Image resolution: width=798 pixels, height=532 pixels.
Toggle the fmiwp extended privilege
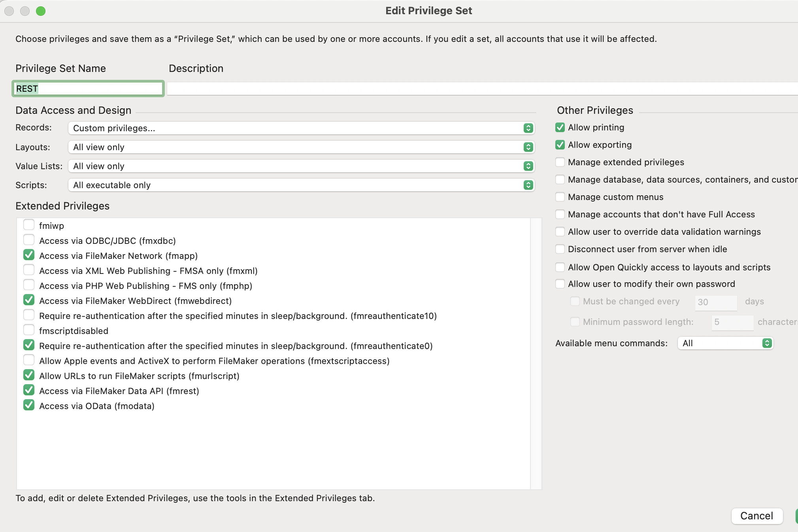[x=29, y=225]
